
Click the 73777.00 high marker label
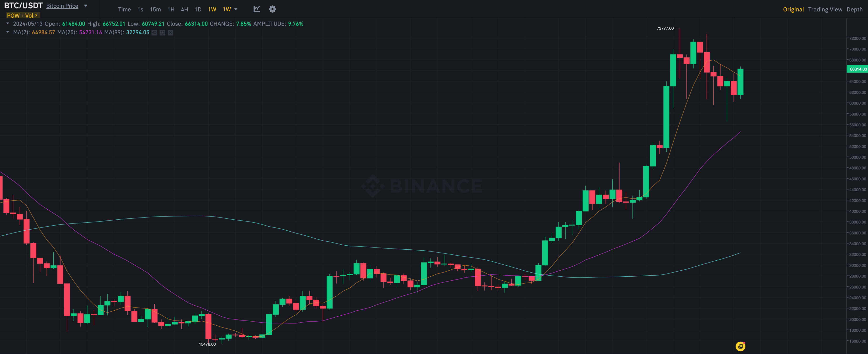pyautogui.click(x=665, y=28)
